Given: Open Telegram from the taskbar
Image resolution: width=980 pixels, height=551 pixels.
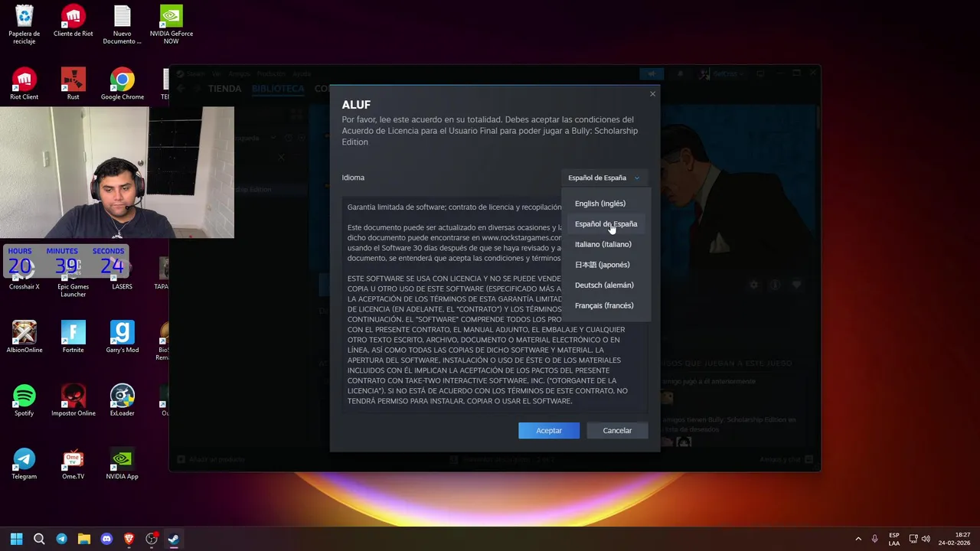Looking at the screenshot, I should point(61,539).
